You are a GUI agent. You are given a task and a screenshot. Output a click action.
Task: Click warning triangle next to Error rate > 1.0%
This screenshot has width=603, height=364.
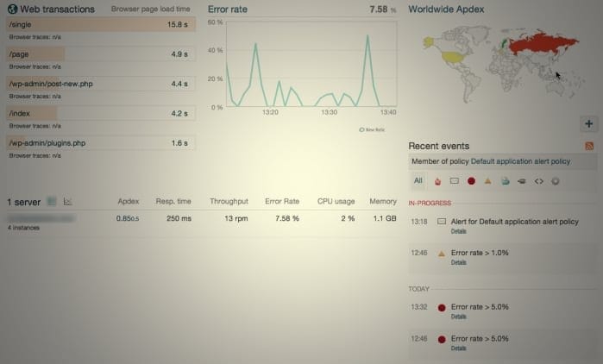coord(442,254)
